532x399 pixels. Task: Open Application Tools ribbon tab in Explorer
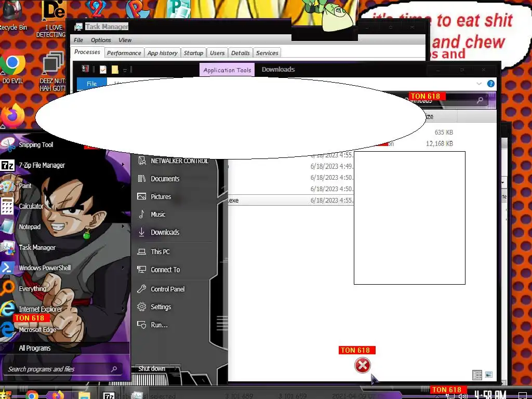[227, 70]
